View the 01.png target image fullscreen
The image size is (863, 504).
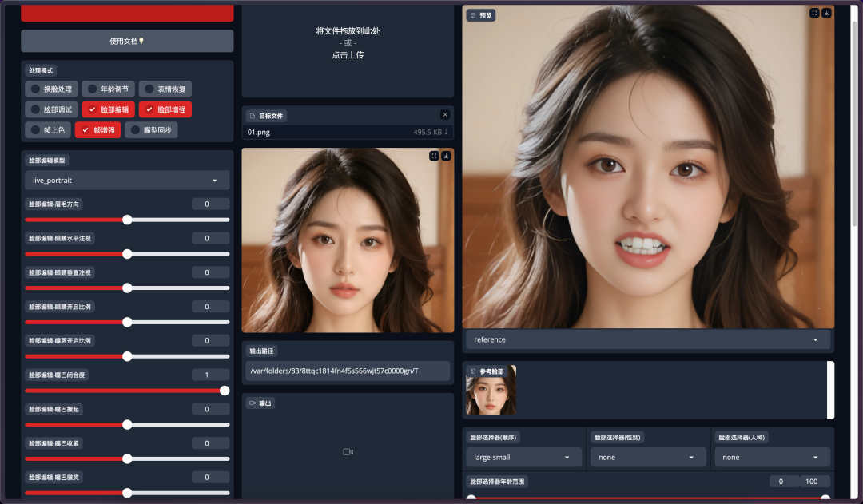click(x=434, y=157)
